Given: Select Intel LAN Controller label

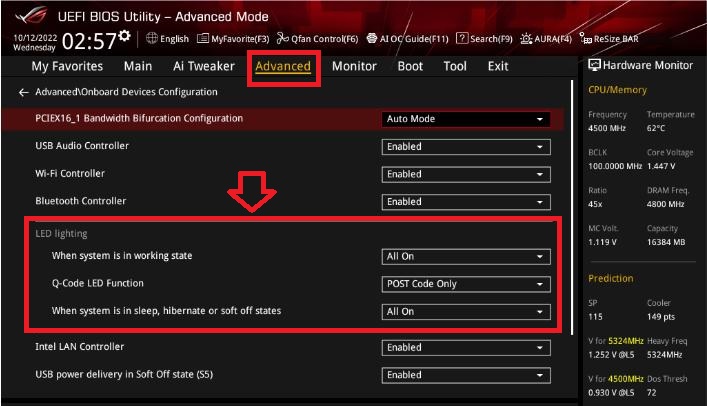Looking at the screenshot, I should pos(79,346).
